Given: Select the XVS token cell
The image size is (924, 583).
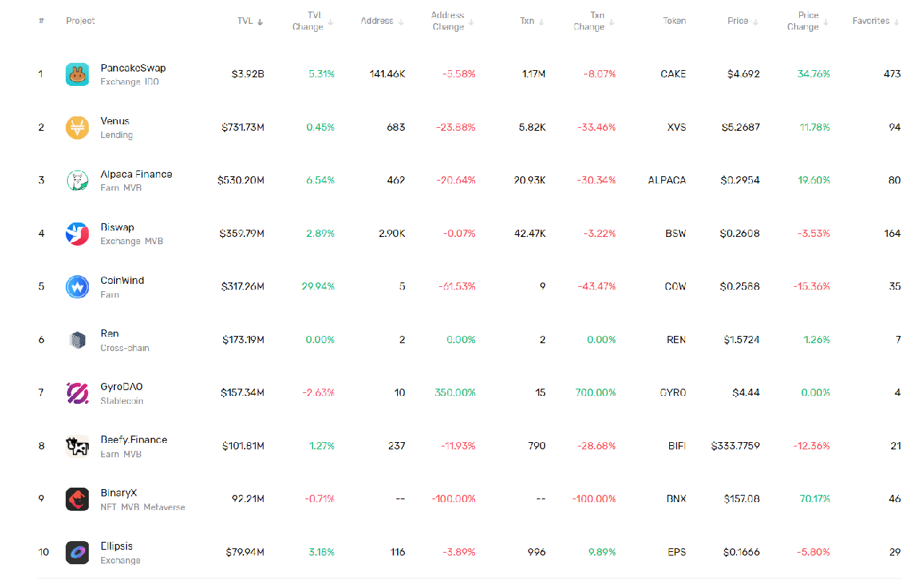Looking at the screenshot, I should [x=676, y=127].
